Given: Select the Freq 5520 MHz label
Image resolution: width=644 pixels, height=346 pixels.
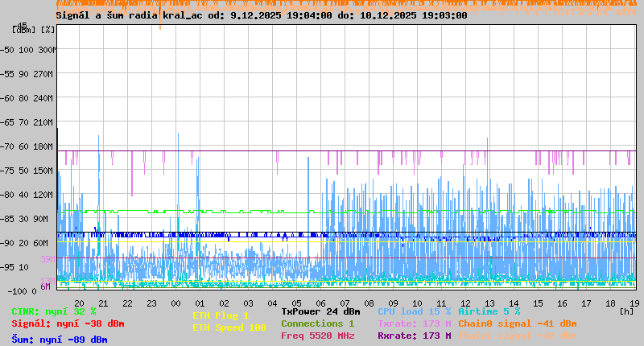Looking at the screenshot, I should pos(320,336).
